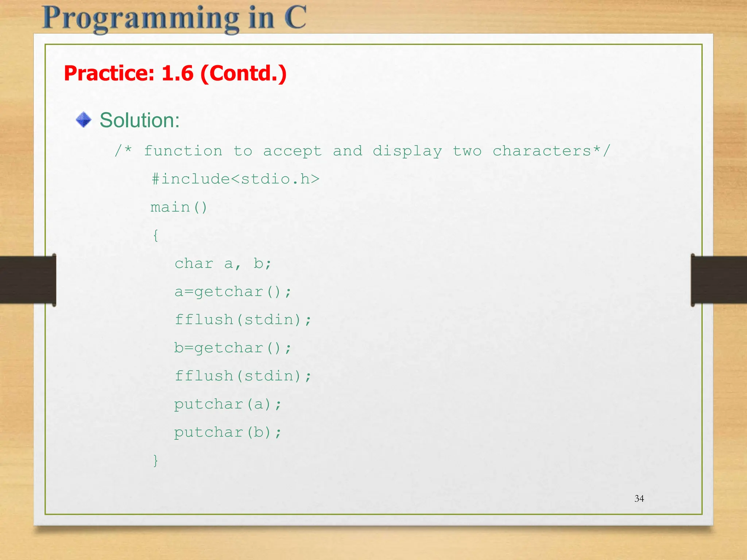Click the second 'fflush(stdin);' line
The width and height of the screenshot is (747, 560).
pyautogui.click(x=243, y=376)
